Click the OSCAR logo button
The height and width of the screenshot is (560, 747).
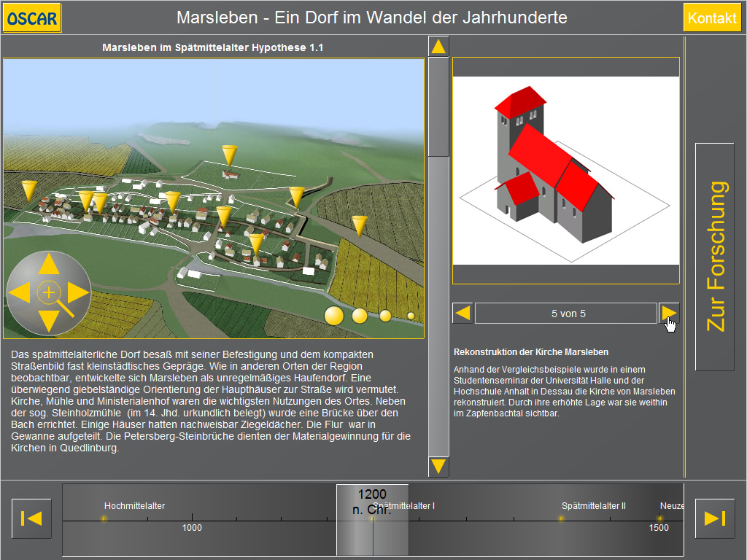[32, 18]
